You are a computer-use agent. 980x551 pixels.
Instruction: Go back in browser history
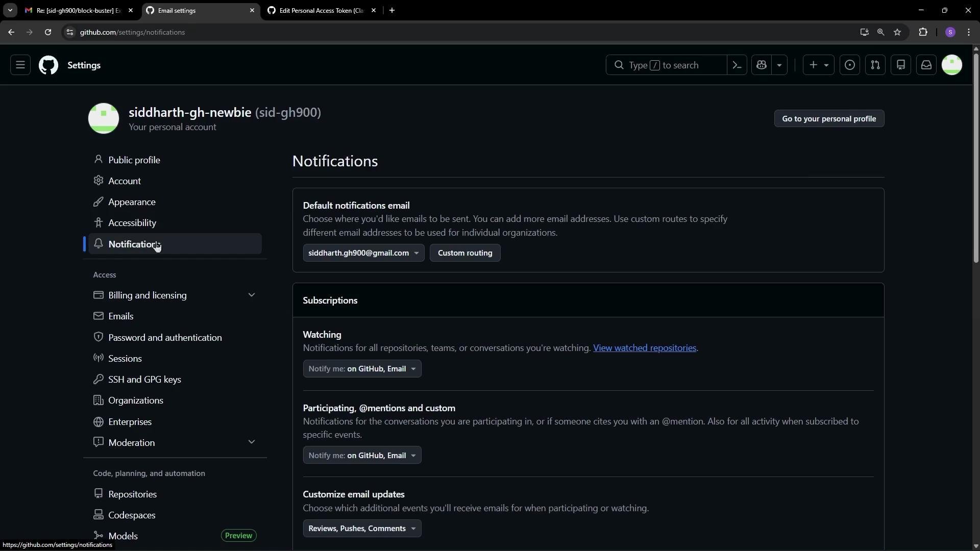click(x=11, y=32)
